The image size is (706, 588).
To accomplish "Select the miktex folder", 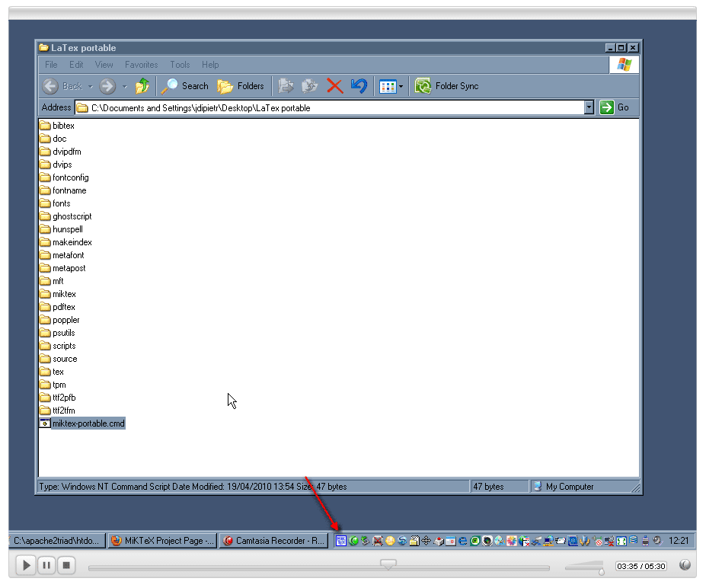I will [58, 295].
